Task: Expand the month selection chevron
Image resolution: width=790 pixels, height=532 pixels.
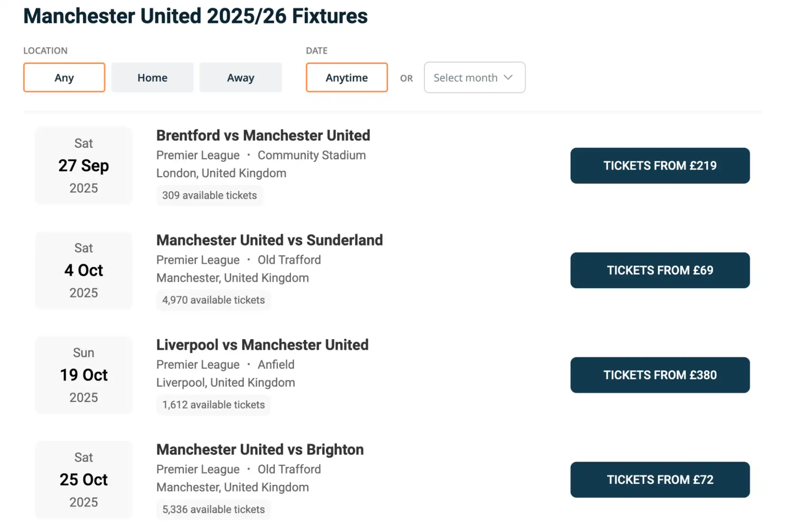Action: tap(508, 77)
